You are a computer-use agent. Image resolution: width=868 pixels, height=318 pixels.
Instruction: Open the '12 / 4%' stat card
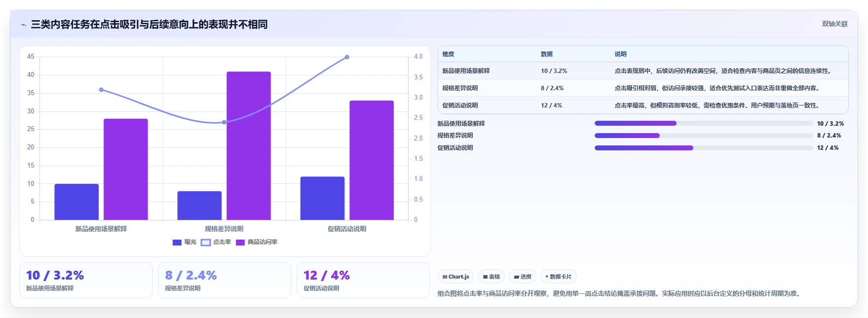(363, 280)
